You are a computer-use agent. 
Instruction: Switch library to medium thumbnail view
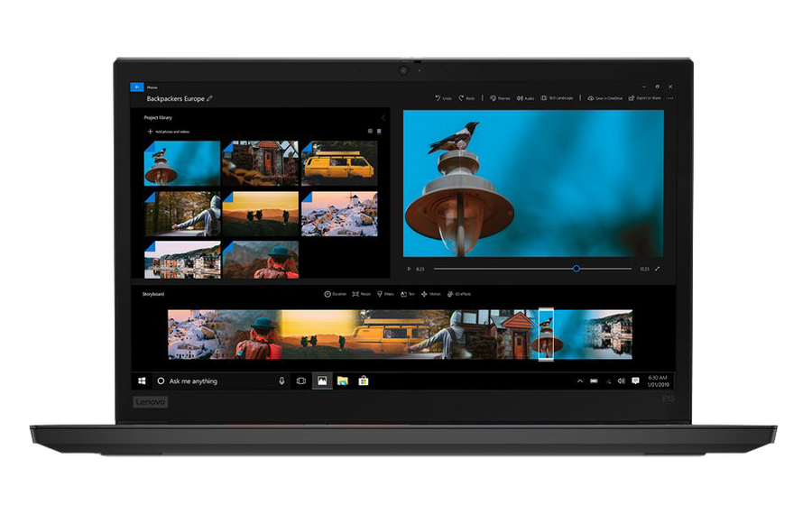[x=379, y=131]
